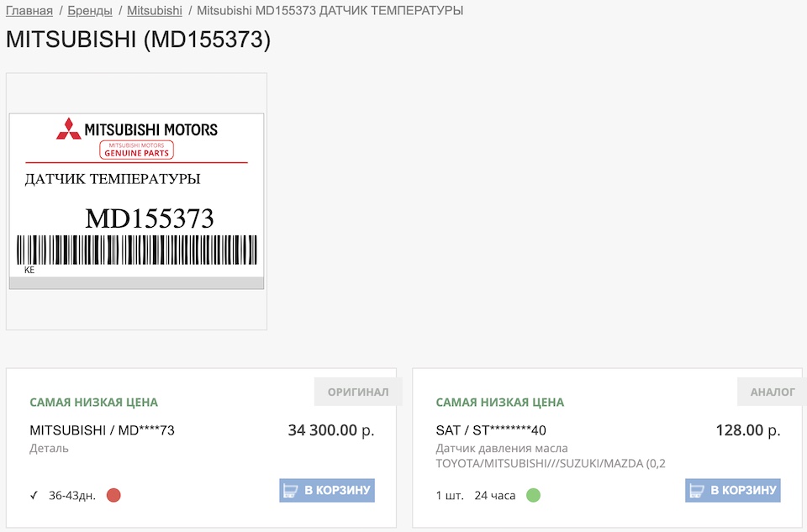Click cart icon in SAT analog offer
The height and width of the screenshot is (532, 807).
point(697,490)
